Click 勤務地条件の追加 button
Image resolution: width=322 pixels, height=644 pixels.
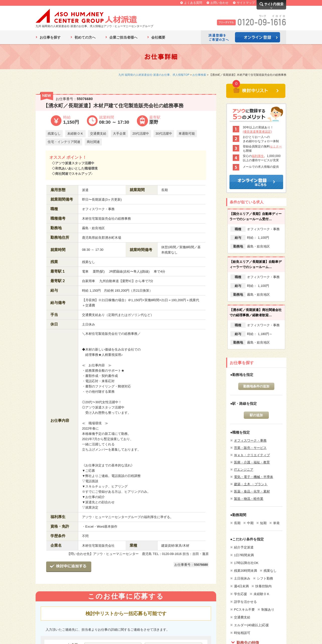point(256,386)
